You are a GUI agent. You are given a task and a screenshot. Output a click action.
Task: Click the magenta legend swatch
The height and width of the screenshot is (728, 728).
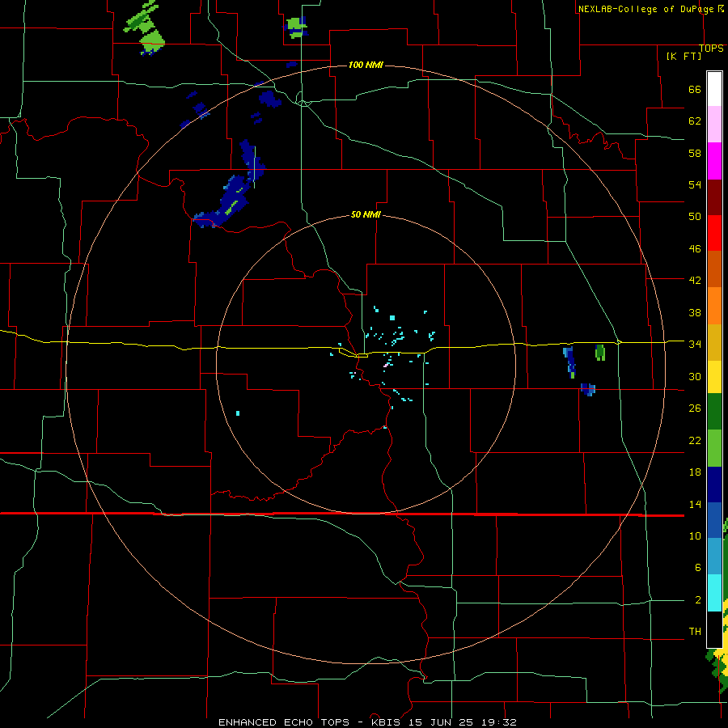[x=714, y=161]
